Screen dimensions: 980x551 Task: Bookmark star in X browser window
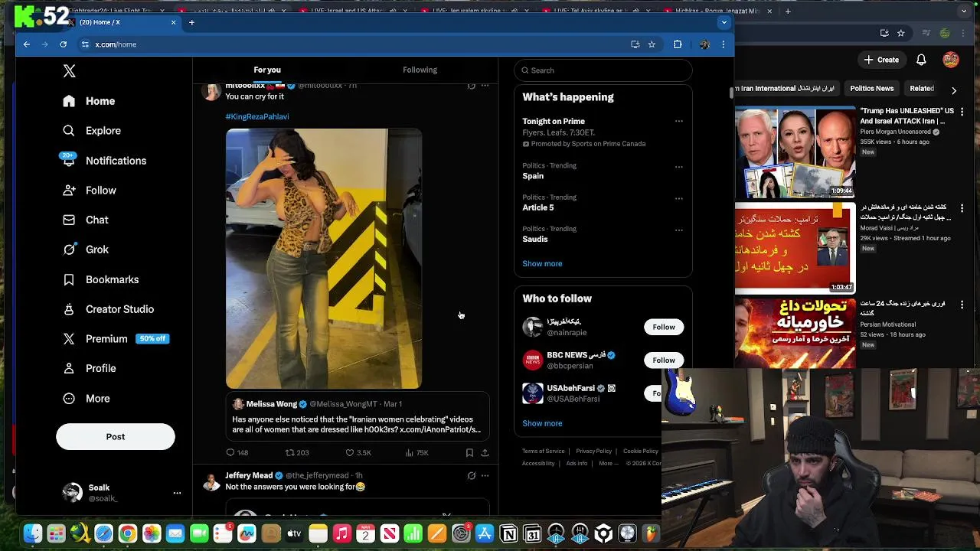[x=652, y=44]
